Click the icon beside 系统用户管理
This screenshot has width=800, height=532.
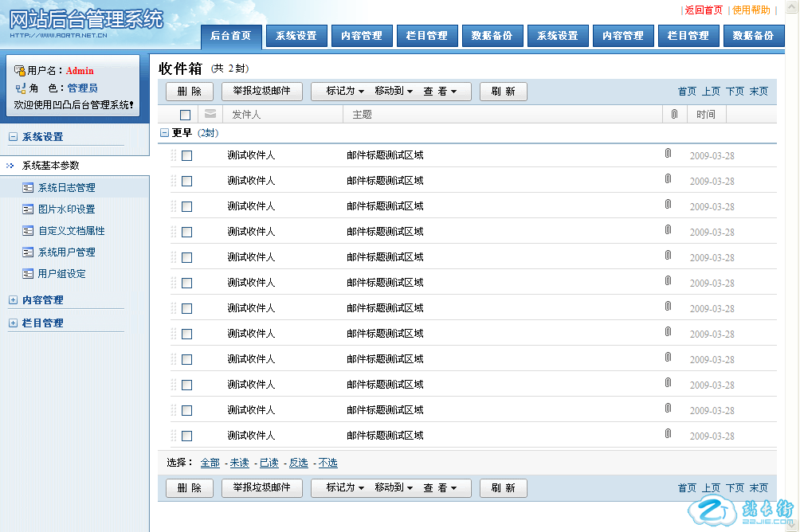28,252
